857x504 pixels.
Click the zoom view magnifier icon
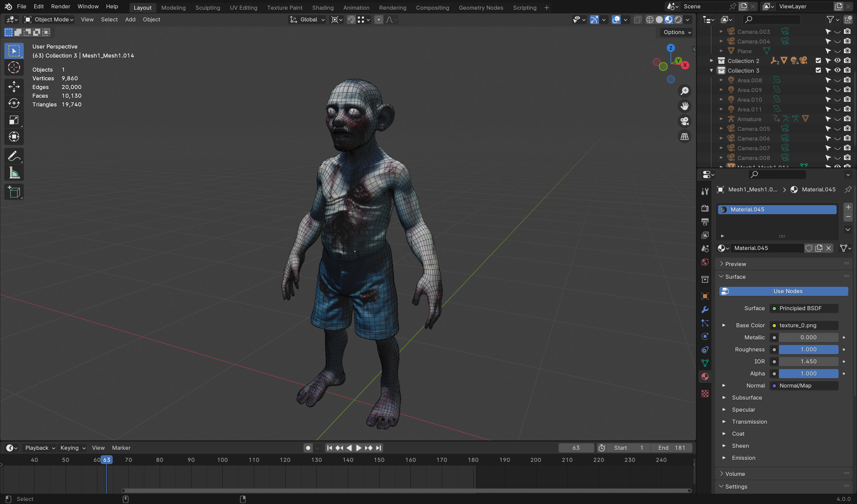(684, 91)
